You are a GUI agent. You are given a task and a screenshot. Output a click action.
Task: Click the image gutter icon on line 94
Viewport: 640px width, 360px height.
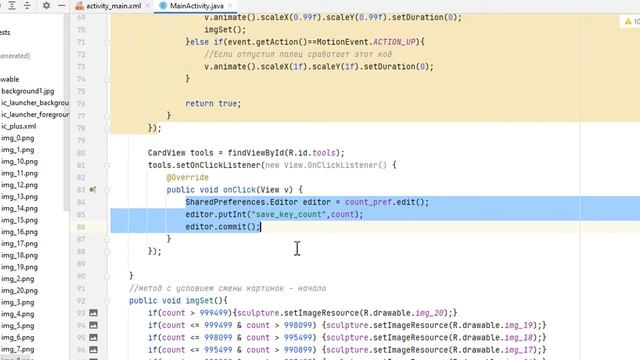(93, 325)
